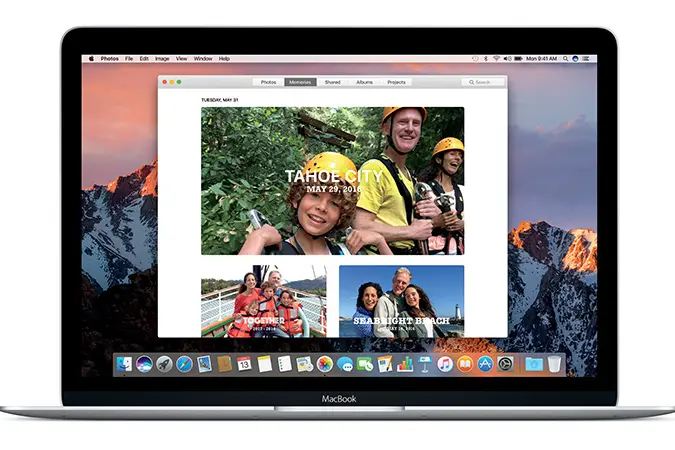Select the Memories tab
This screenshot has height=450, width=675.
(x=300, y=82)
